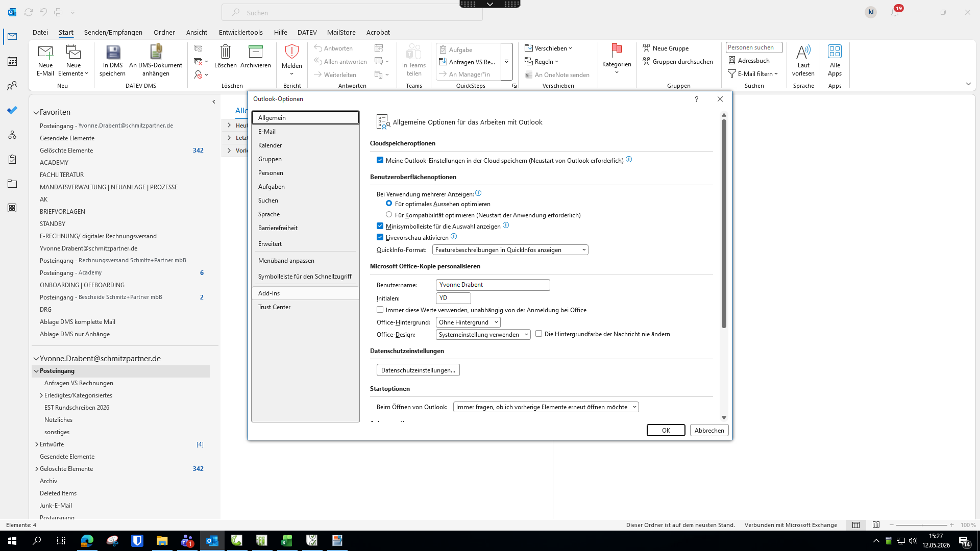Expand the Erledigtes/Kategorisiertes folder

point(41,395)
